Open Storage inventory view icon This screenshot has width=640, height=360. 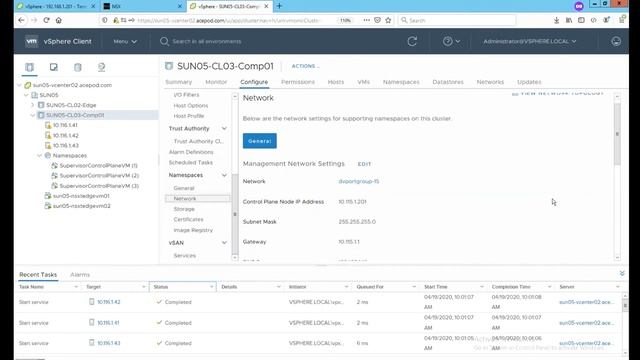[78, 67]
